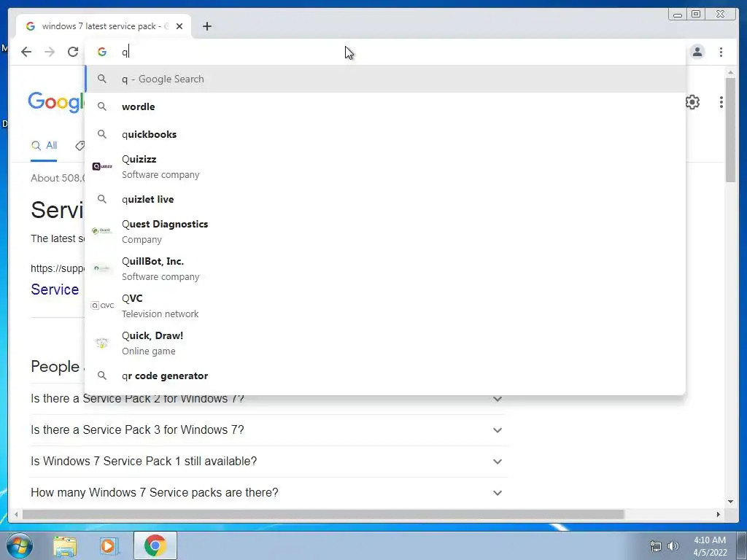Choose the wordle suggestion
This screenshot has width=747, height=560.
point(385,106)
